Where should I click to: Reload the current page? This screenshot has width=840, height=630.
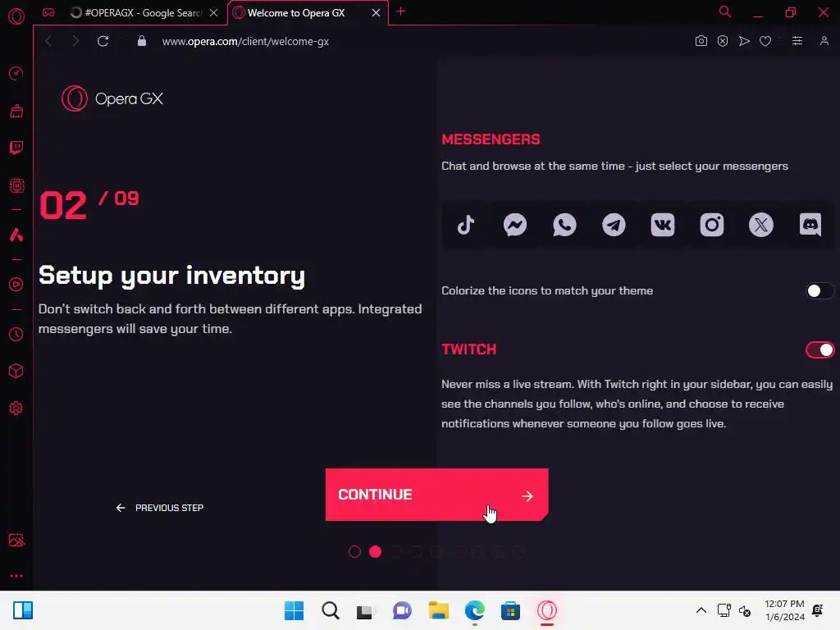103,41
